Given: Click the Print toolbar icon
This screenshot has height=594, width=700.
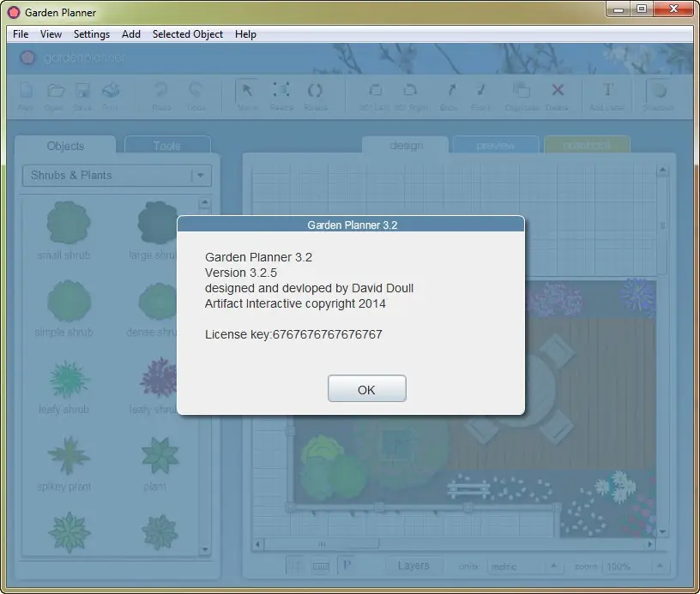Looking at the screenshot, I should point(111,91).
